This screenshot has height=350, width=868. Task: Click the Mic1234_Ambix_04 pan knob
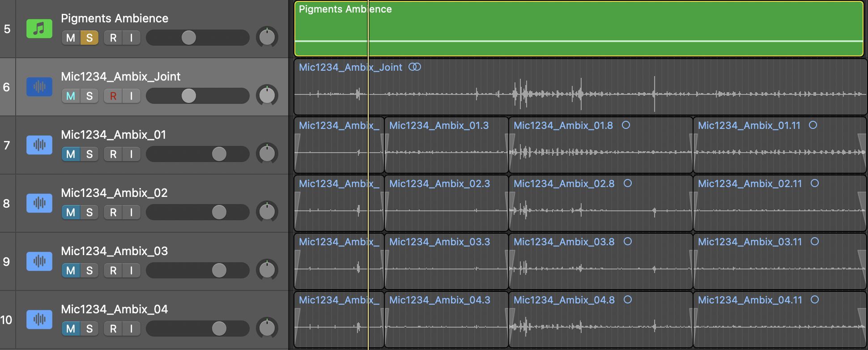coord(267,328)
